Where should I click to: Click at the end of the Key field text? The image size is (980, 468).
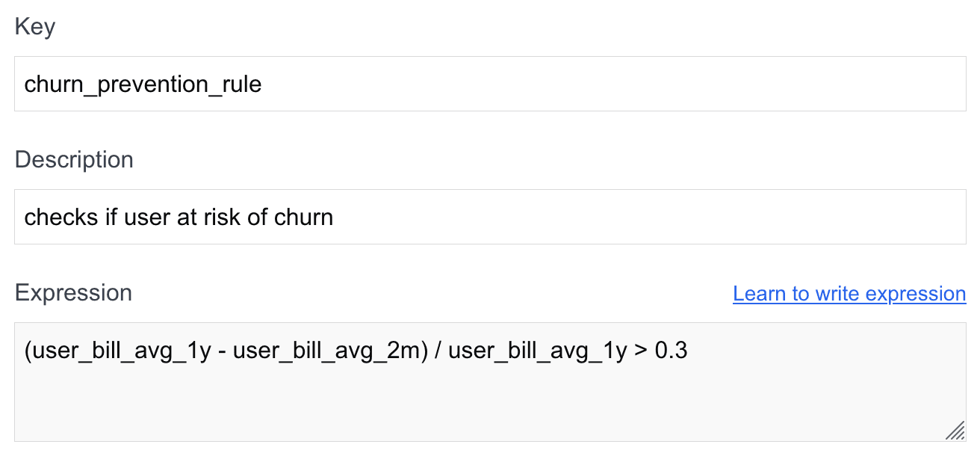coord(263,84)
